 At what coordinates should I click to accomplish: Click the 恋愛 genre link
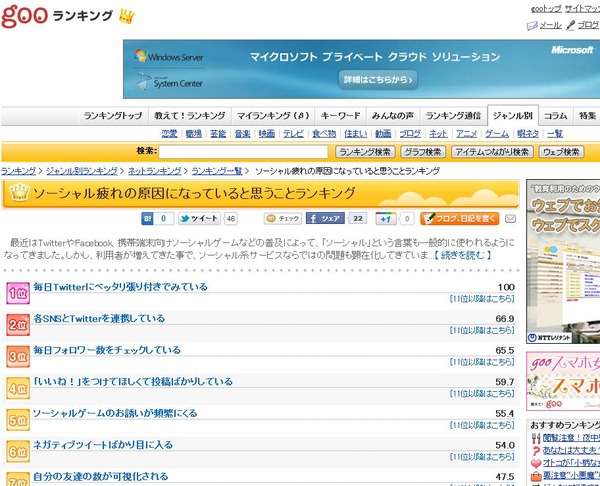[x=170, y=134]
